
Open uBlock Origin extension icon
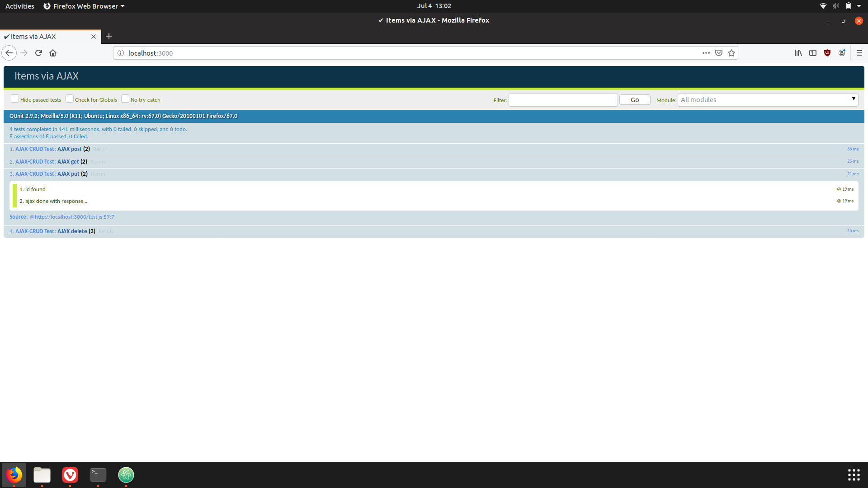pyautogui.click(x=827, y=53)
